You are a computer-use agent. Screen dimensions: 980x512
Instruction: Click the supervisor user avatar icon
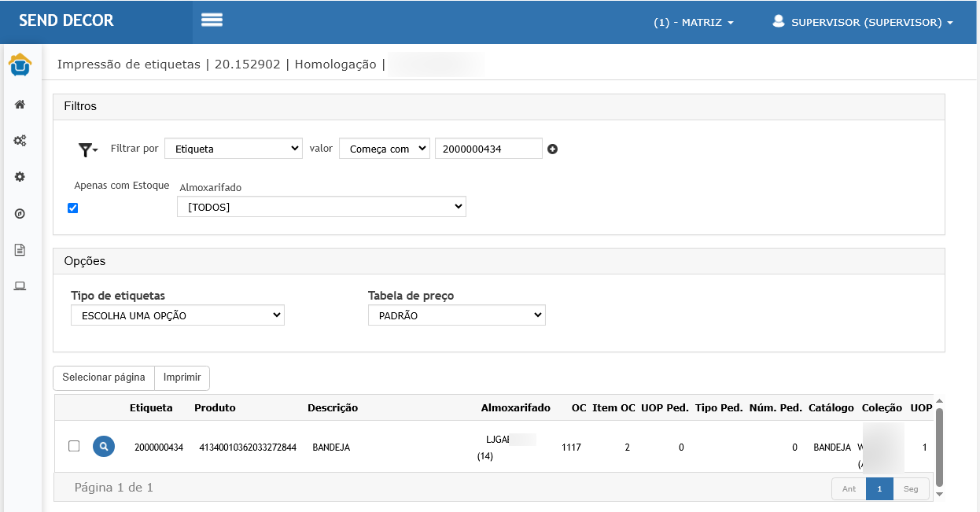(779, 21)
